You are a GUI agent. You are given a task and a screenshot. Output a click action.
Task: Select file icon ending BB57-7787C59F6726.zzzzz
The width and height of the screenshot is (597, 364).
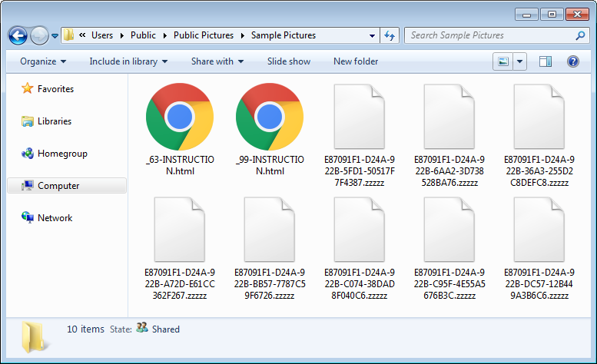270,230
